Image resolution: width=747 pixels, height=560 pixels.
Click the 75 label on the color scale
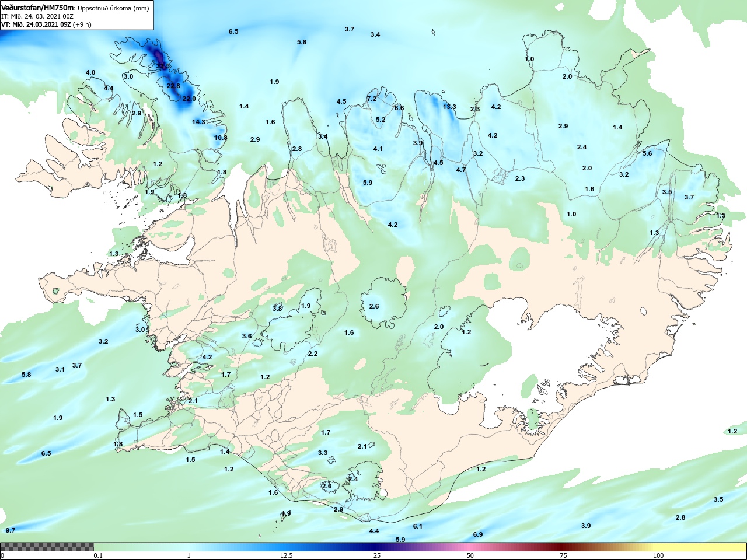coord(563,555)
